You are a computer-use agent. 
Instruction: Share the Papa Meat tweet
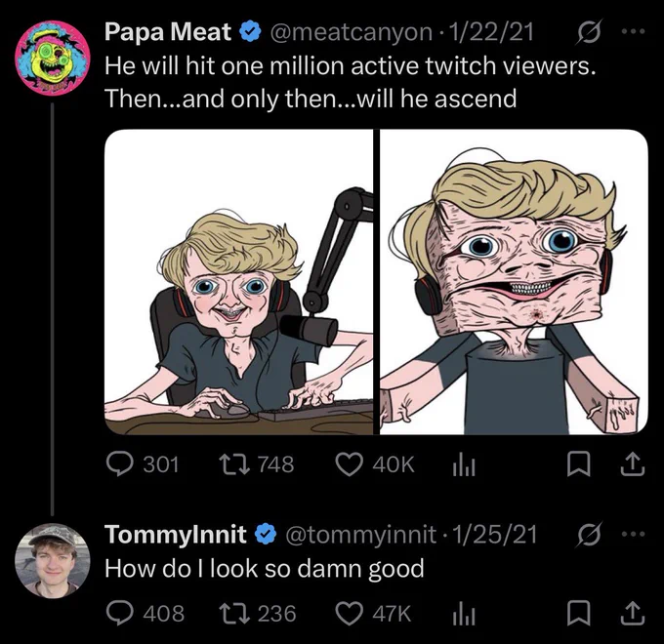pyautogui.click(x=633, y=464)
